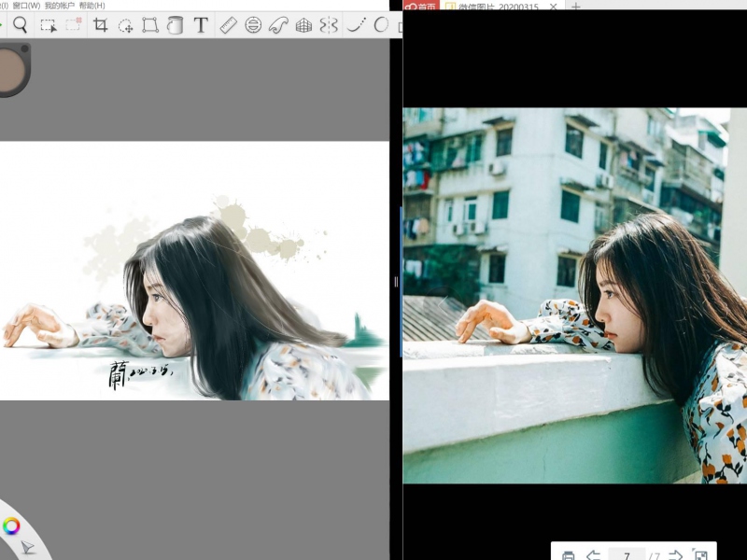Select the Zoom/Rotate magnifier tool
The width and height of the screenshot is (747, 560).
tap(20, 25)
